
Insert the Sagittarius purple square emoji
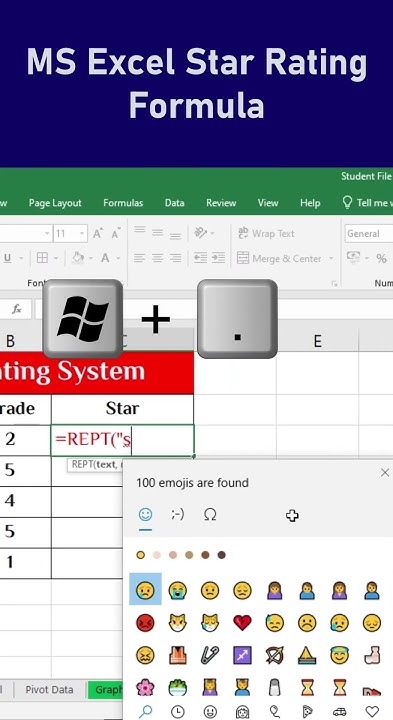tap(242, 655)
